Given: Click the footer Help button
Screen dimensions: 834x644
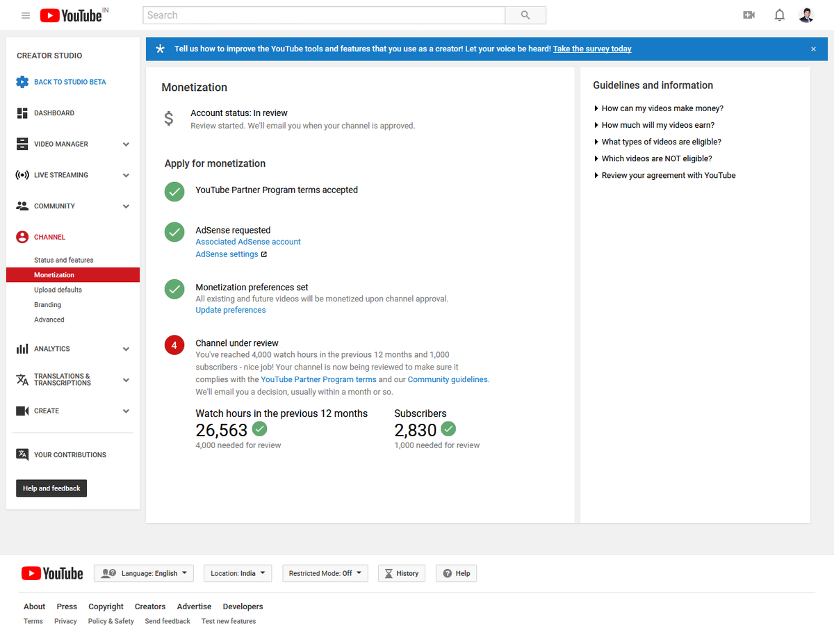Looking at the screenshot, I should [456, 573].
